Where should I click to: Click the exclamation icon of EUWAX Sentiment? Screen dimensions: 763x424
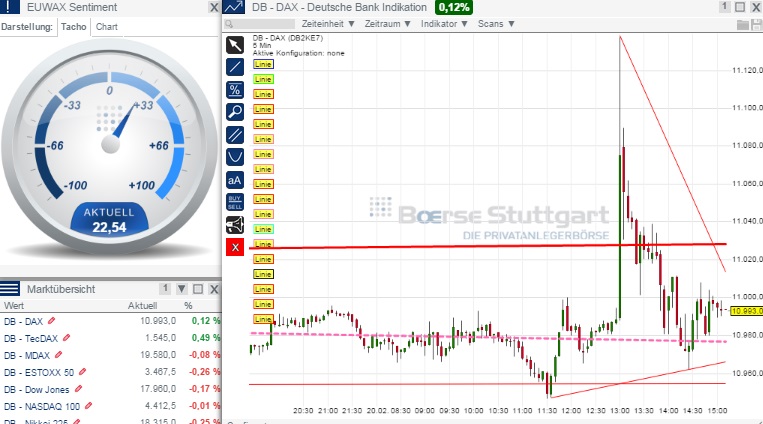(10, 7)
